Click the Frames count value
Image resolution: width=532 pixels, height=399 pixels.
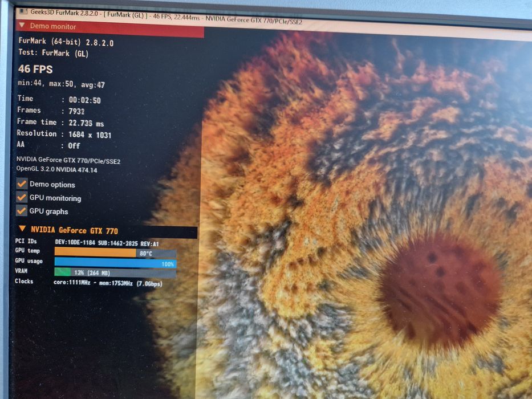tap(76, 111)
